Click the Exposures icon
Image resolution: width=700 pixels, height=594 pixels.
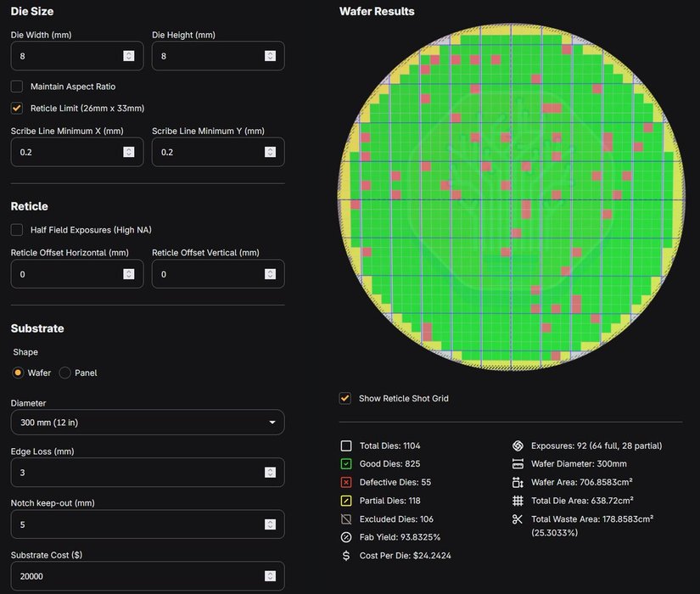coord(518,445)
